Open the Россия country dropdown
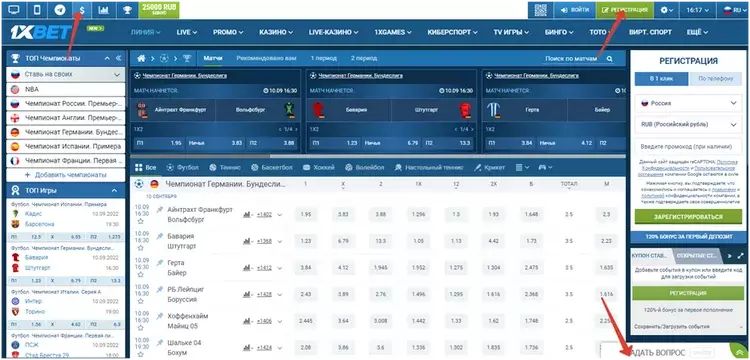 (x=688, y=103)
